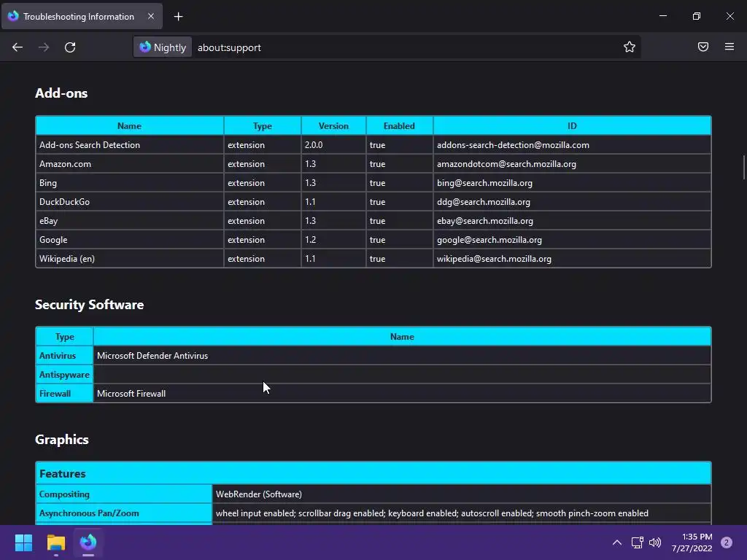Click the Antispyware row label

[x=64, y=375]
